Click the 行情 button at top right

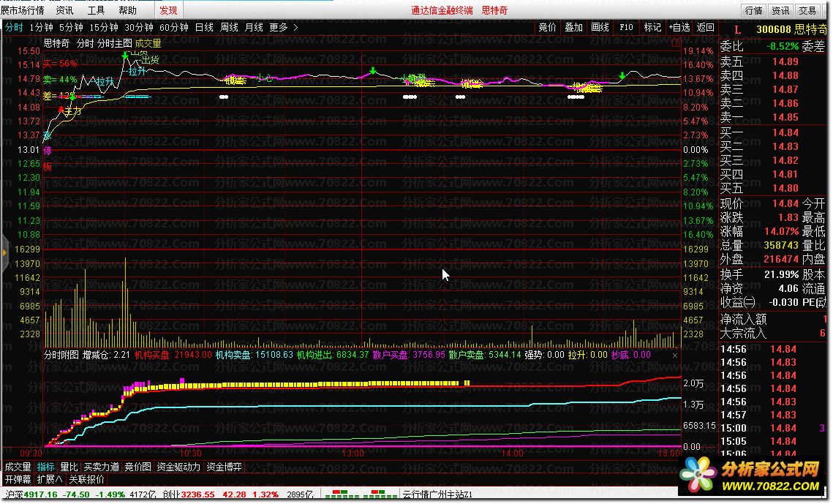pyautogui.click(x=753, y=11)
